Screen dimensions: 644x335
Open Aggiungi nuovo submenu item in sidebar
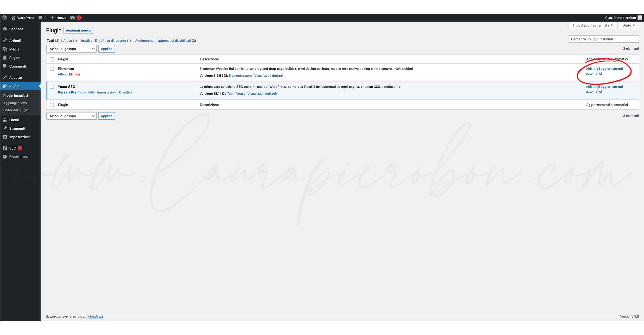click(x=15, y=103)
